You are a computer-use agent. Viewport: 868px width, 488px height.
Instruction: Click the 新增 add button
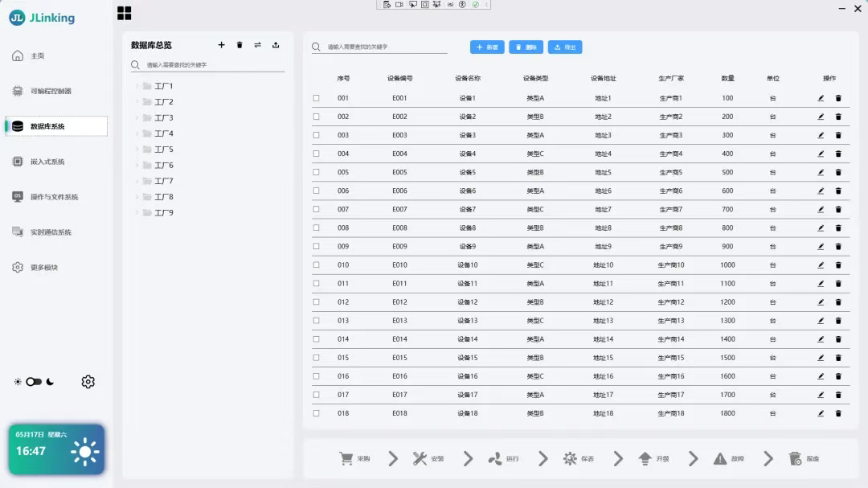pyautogui.click(x=486, y=47)
